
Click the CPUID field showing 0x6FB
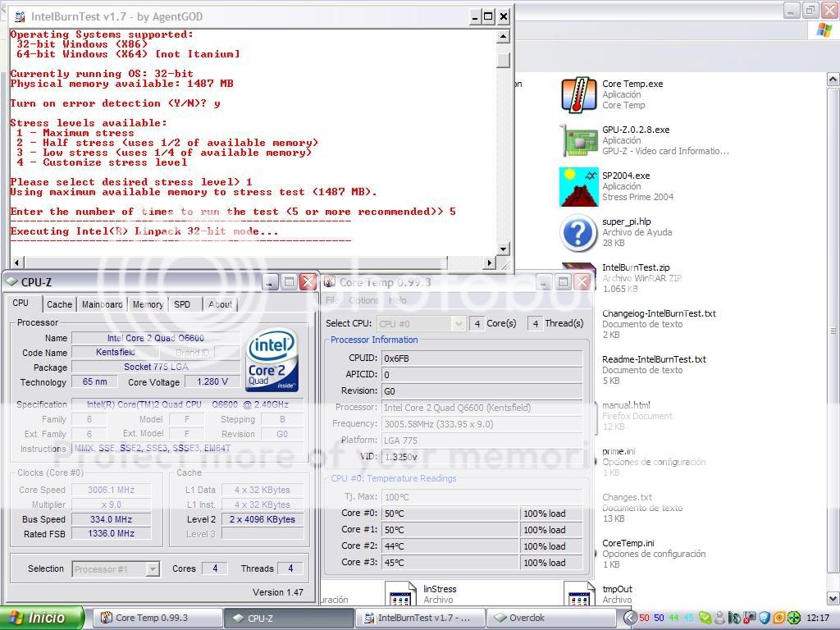[x=482, y=358]
